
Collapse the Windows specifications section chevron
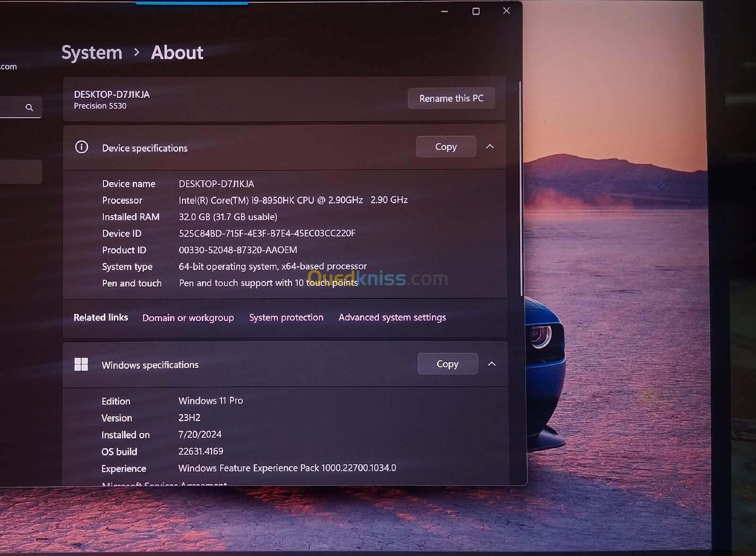(492, 364)
